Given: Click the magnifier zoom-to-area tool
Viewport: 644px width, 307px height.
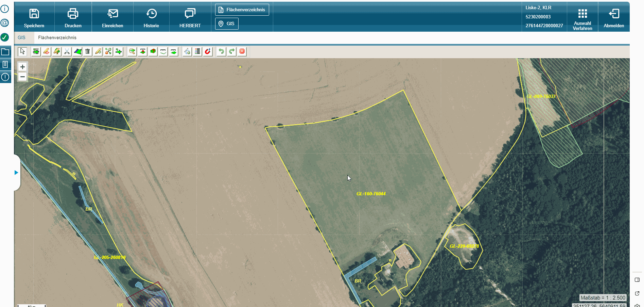Looking at the screenshot, I should pos(132,51).
